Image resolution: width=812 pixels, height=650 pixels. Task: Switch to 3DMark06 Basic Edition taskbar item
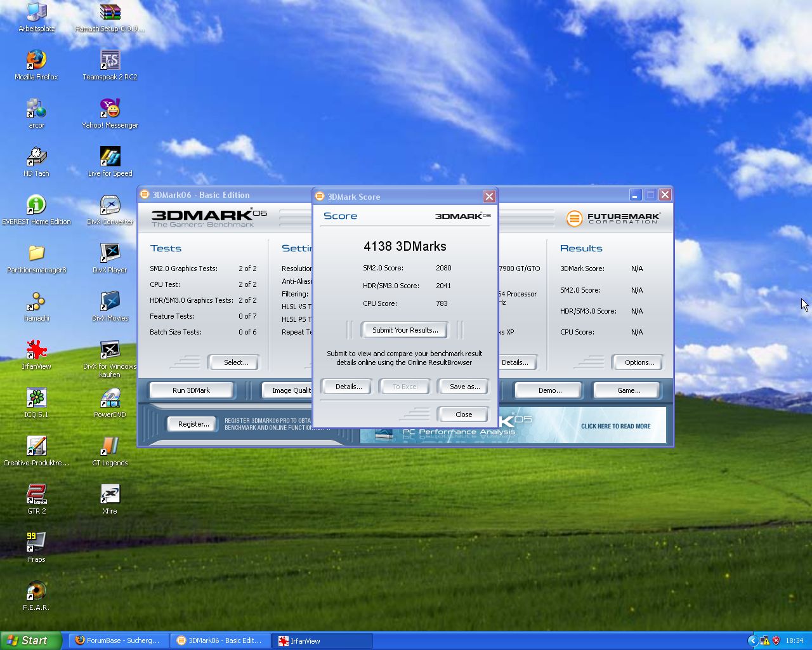click(x=220, y=640)
